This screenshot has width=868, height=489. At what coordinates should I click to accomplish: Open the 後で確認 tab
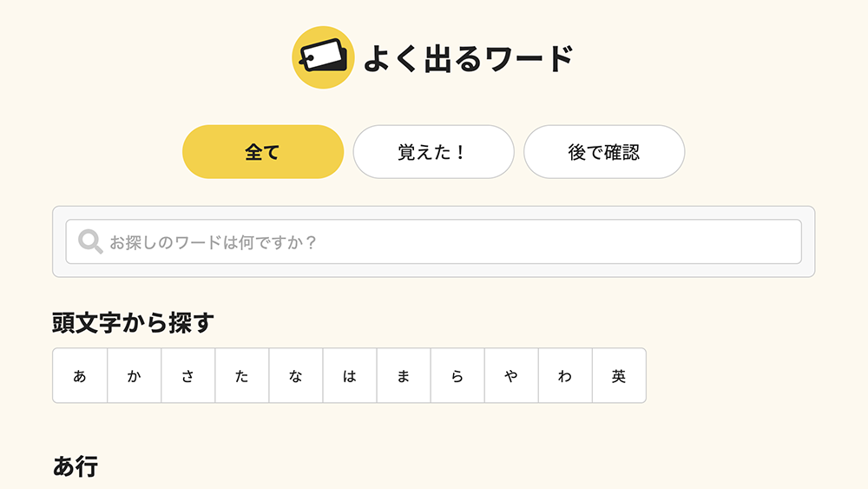coord(604,152)
